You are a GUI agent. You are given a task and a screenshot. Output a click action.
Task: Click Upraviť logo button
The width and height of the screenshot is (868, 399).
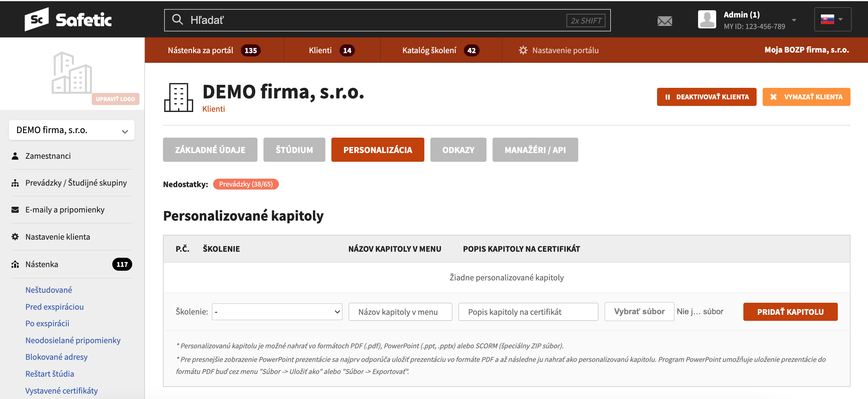click(x=115, y=99)
